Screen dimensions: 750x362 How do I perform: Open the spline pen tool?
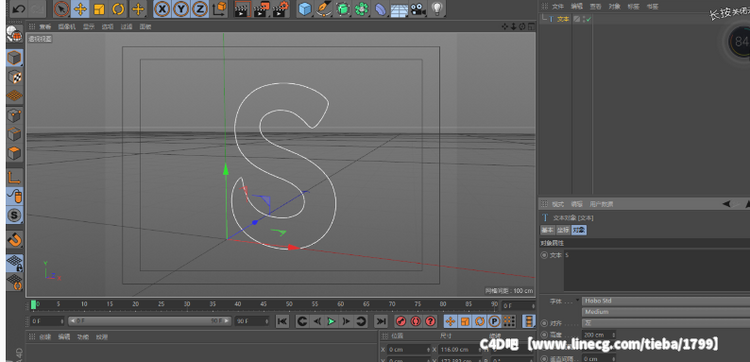[x=324, y=9]
